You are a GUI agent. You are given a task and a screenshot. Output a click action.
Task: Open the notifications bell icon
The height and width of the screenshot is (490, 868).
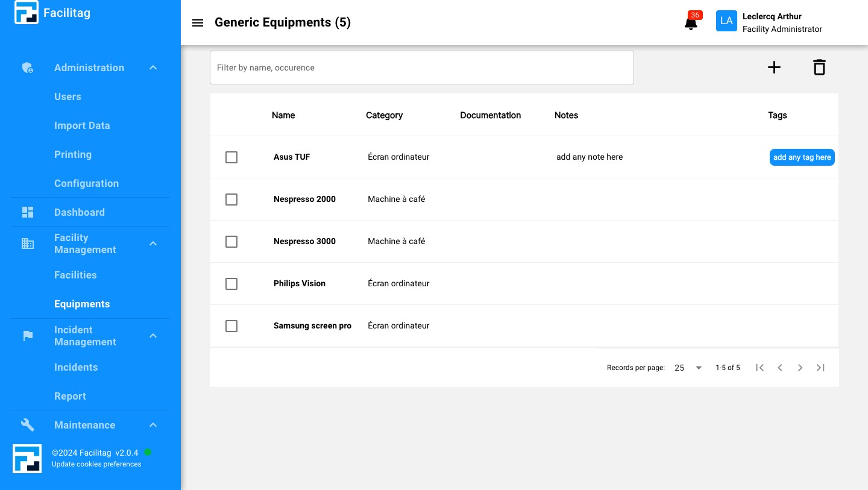691,24
